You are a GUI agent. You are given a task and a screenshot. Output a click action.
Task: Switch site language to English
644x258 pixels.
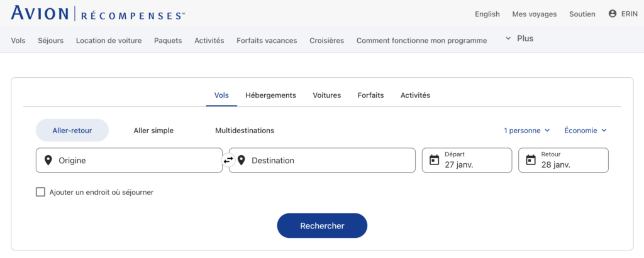[487, 14]
